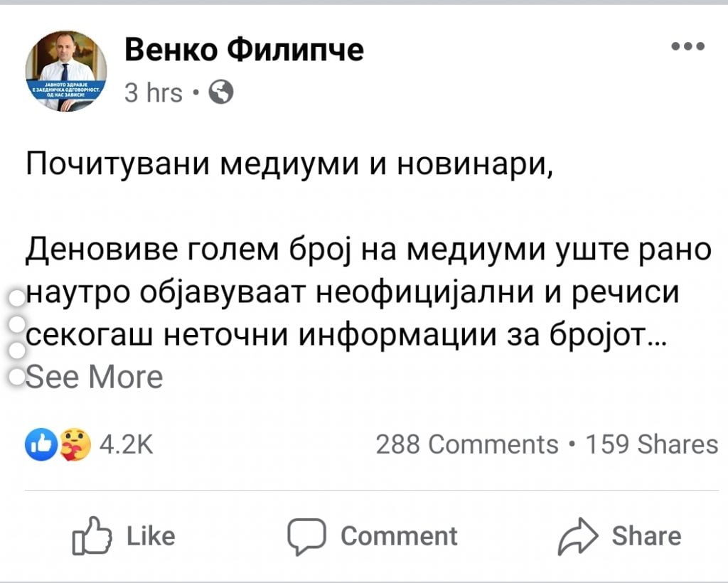Tap the Like text label
Screen dimensions: 728x583
tap(151, 536)
